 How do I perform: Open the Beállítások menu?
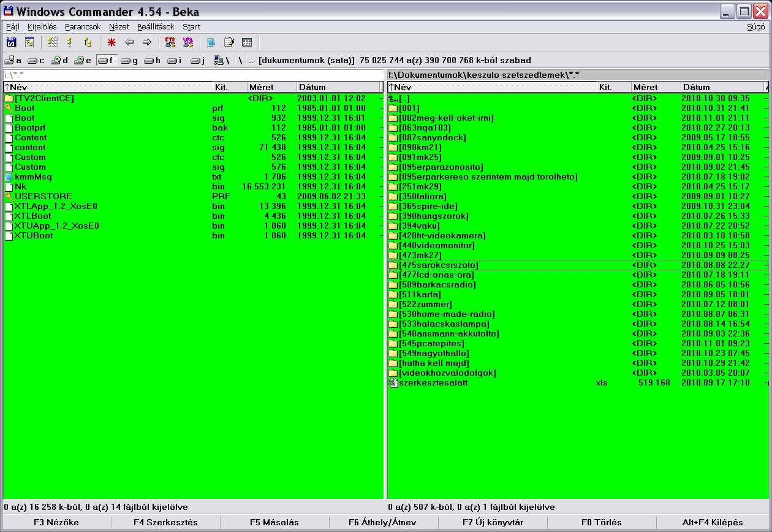click(x=156, y=27)
